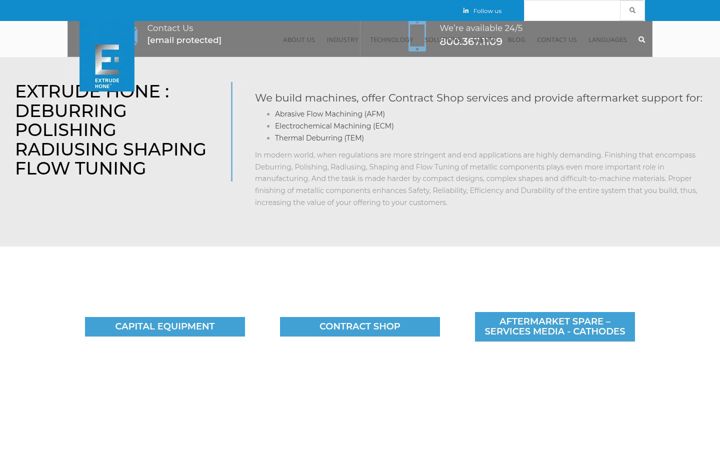
Task: Click the Extrude Hone logo
Action: click(x=107, y=56)
